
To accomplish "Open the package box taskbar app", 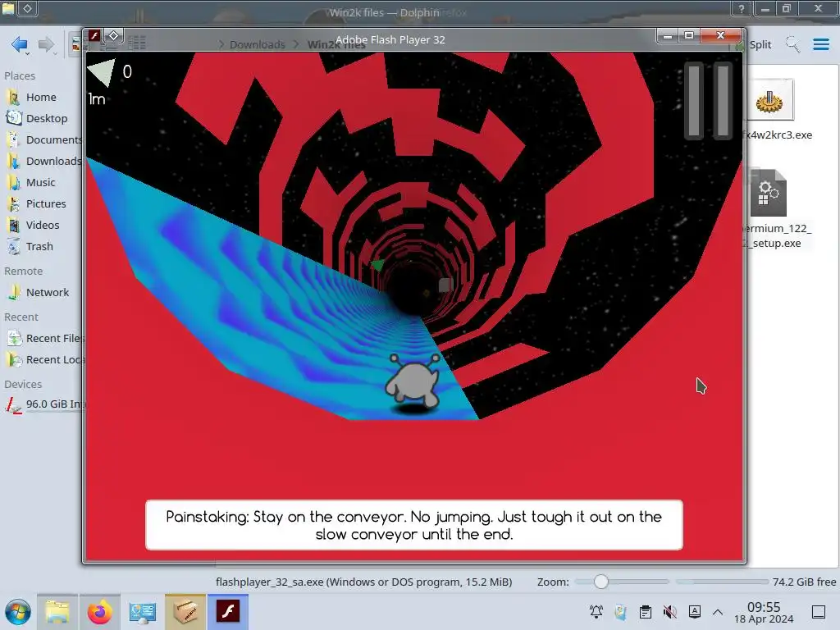I will tap(185, 612).
